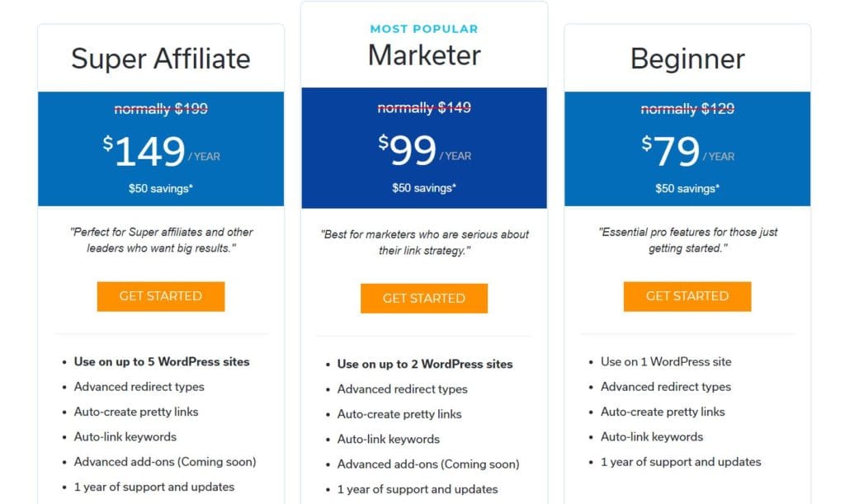
Task: Click the crossed-out normally $149 price
Action: (x=423, y=107)
